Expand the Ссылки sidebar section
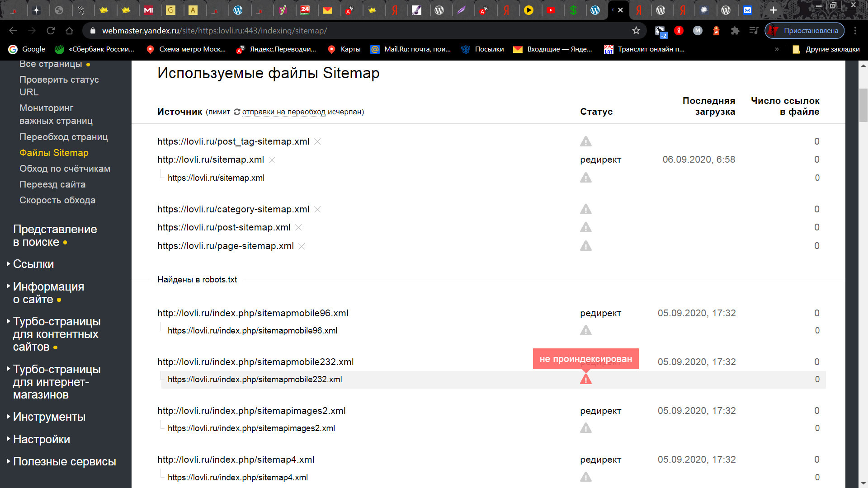 33,264
